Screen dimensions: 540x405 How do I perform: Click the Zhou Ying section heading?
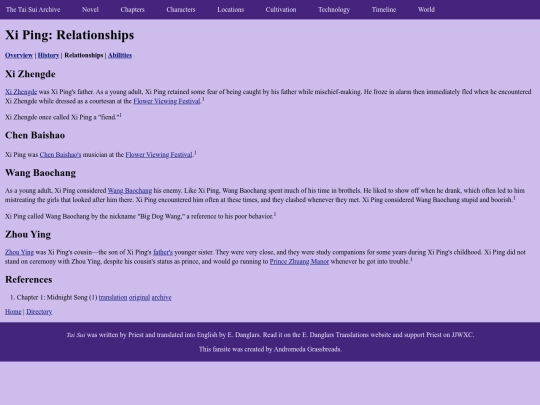(x=28, y=235)
